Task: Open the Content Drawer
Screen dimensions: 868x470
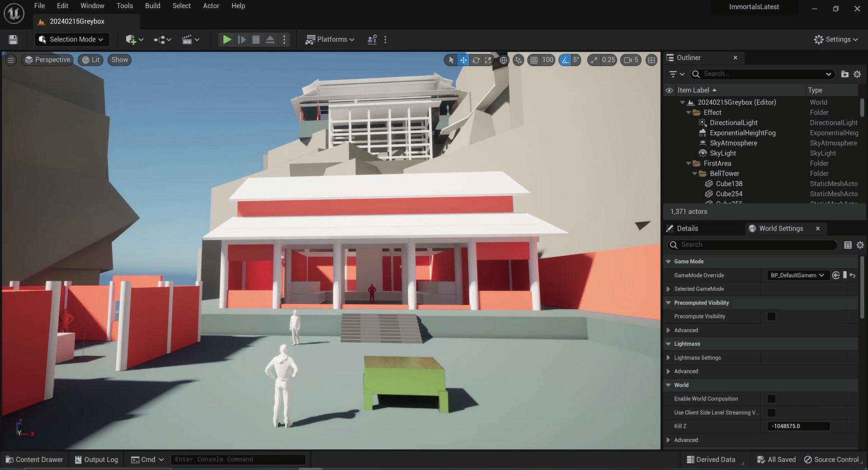Action: point(34,460)
